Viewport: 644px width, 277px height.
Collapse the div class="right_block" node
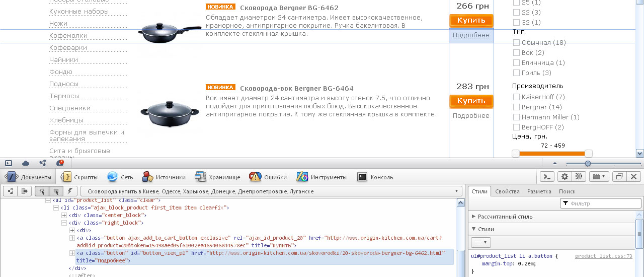click(64, 223)
